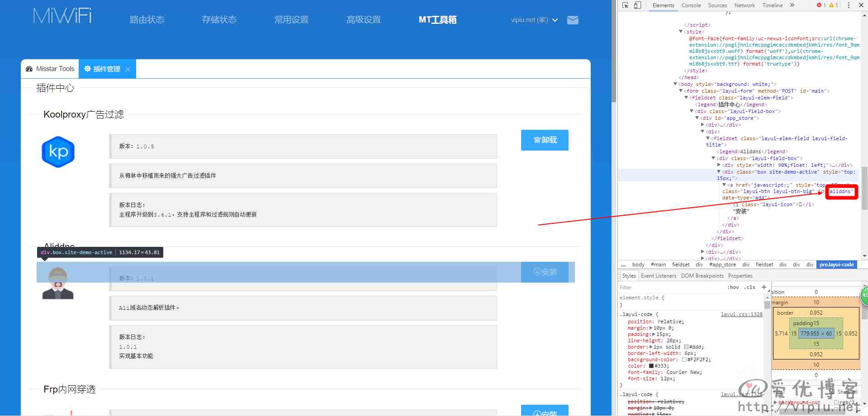This screenshot has height=416, width=868.
Task: Close the 插件管理 tab
Action: click(x=128, y=69)
